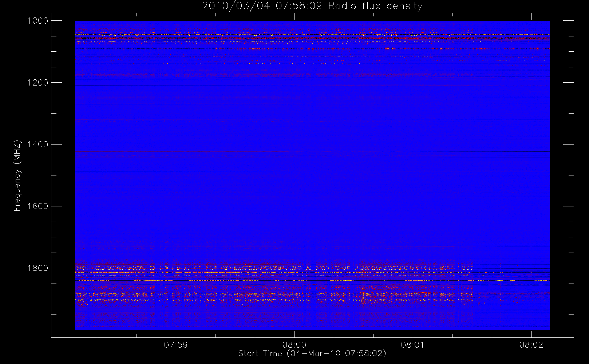
Task: Click the 08:00 time tick label
Action: pyautogui.click(x=294, y=345)
